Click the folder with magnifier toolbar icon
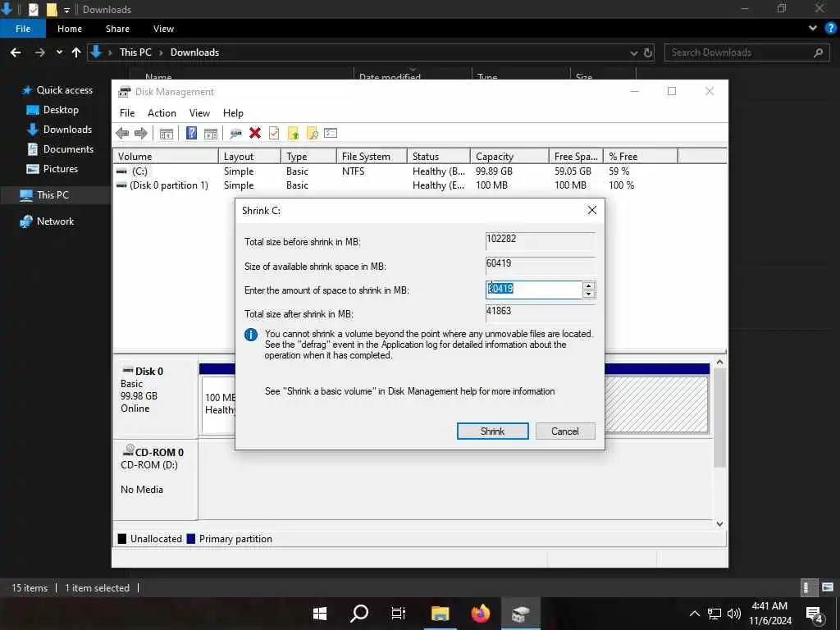 coord(313,134)
